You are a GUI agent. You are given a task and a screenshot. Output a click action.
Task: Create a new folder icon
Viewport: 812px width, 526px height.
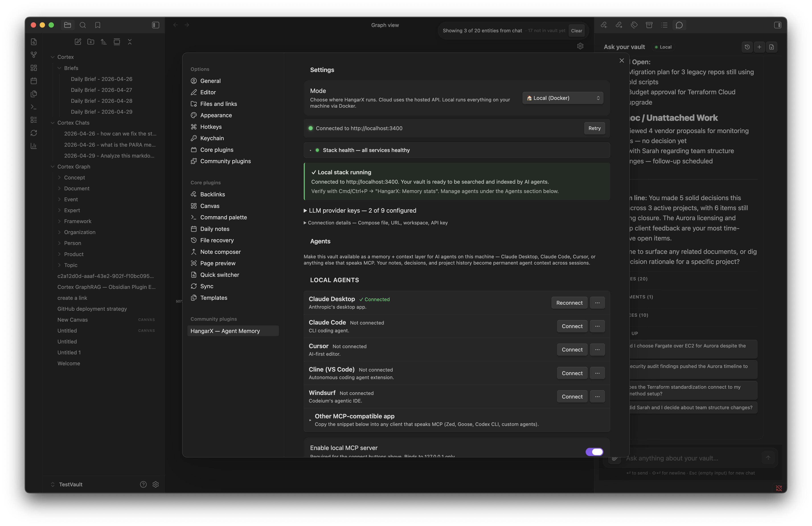(91, 42)
